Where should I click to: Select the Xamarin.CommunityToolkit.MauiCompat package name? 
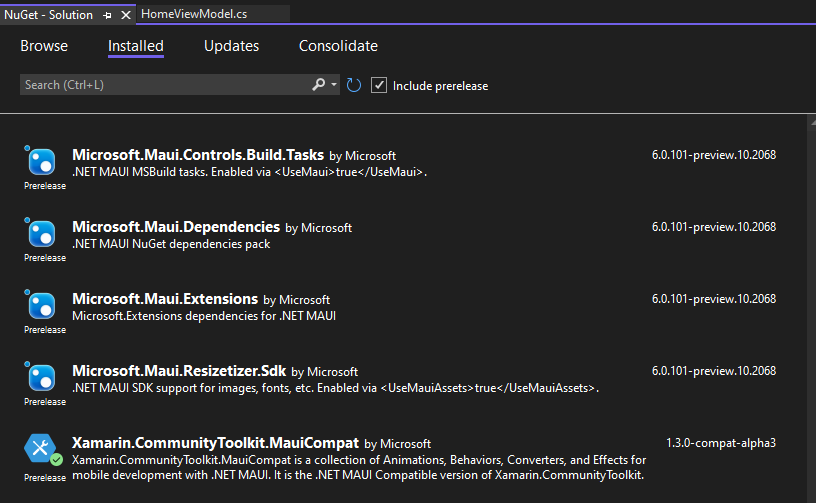pos(215,443)
